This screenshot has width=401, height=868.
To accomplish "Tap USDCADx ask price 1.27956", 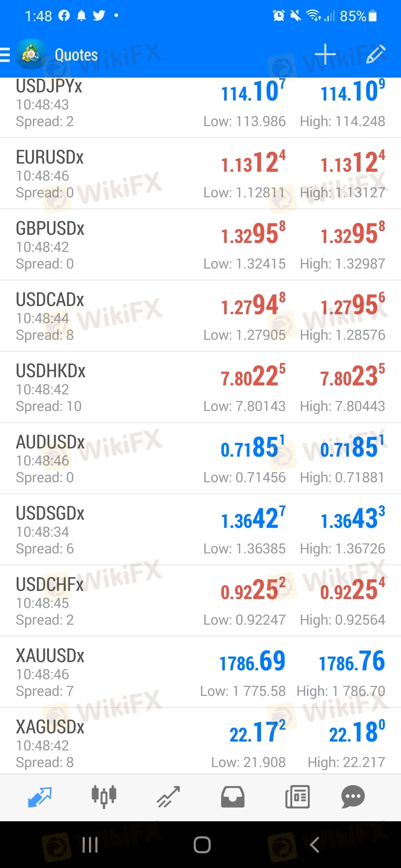I will [x=353, y=305].
